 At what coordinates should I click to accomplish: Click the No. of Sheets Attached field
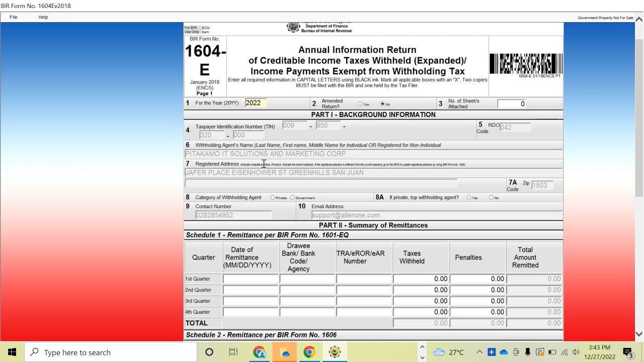tap(512, 104)
